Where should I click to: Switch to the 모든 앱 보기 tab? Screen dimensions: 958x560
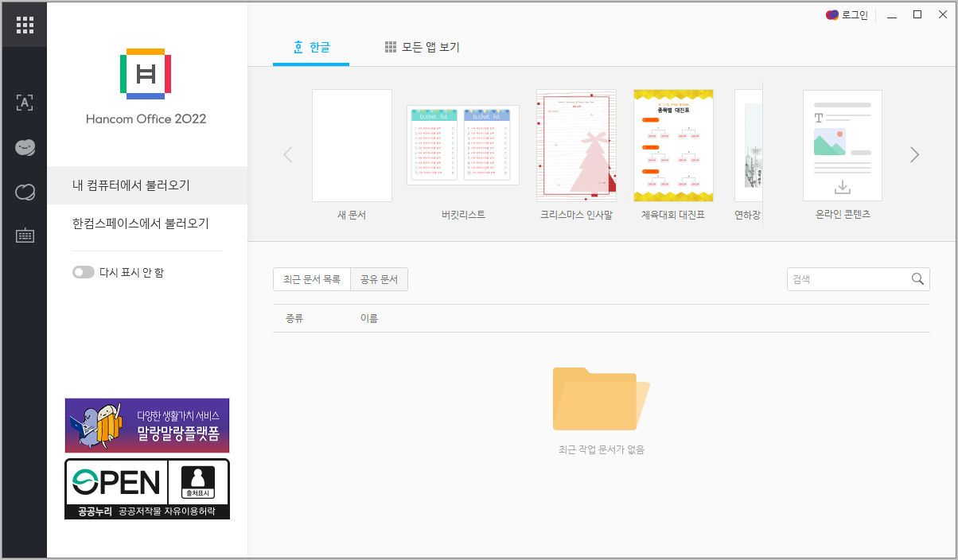click(422, 47)
